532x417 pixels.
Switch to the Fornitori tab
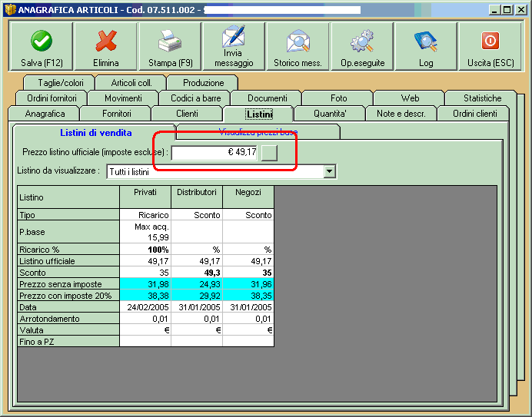pos(116,114)
